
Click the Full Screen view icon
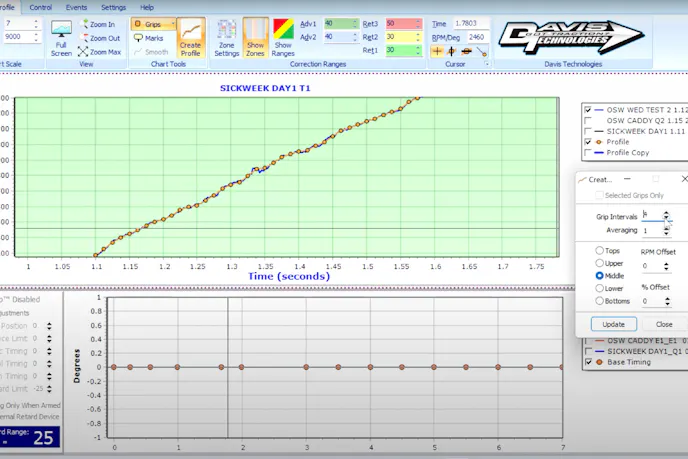point(61,35)
